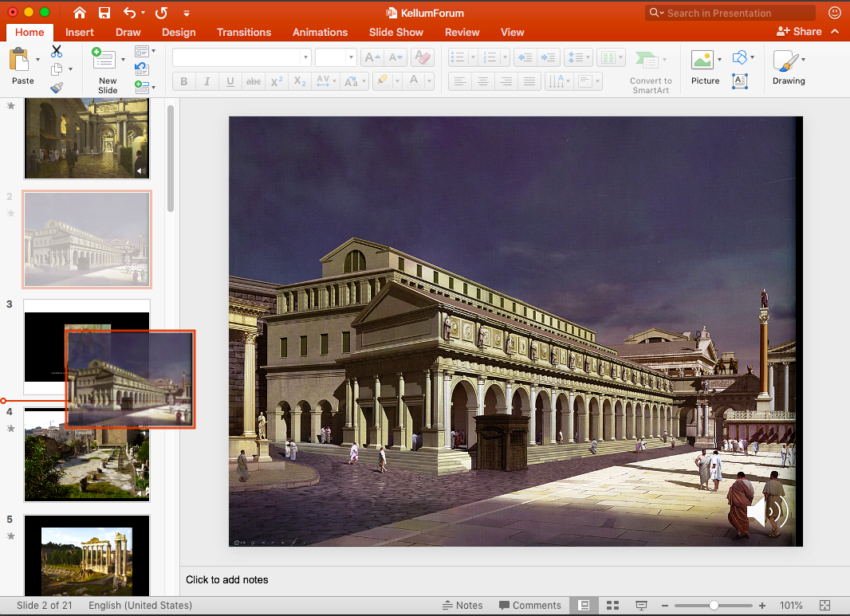850x616 pixels.
Task: Click the zoom slider handle
Action: coord(714,605)
